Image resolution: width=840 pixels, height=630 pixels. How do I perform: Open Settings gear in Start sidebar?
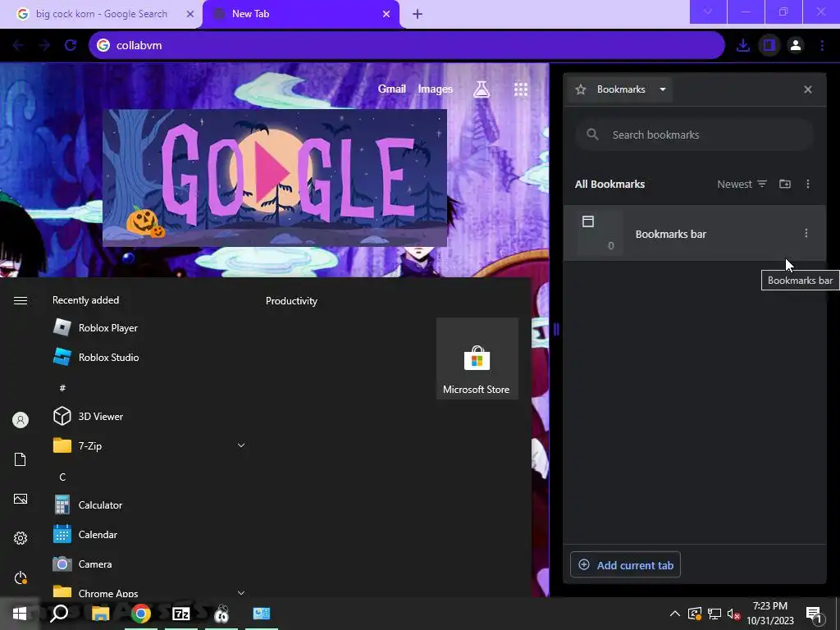coord(21,538)
